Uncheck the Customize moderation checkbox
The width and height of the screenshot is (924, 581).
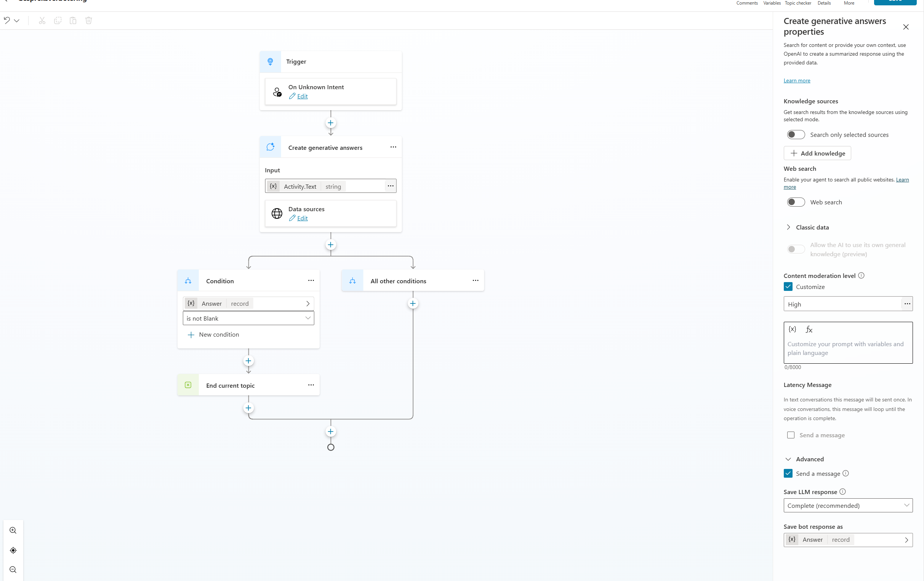point(788,286)
